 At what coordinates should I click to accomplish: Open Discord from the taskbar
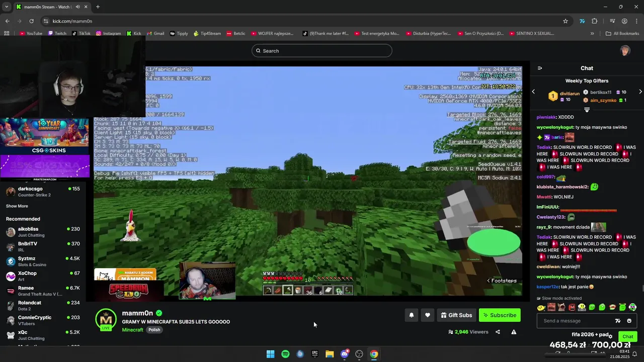click(x=345, y=354)
